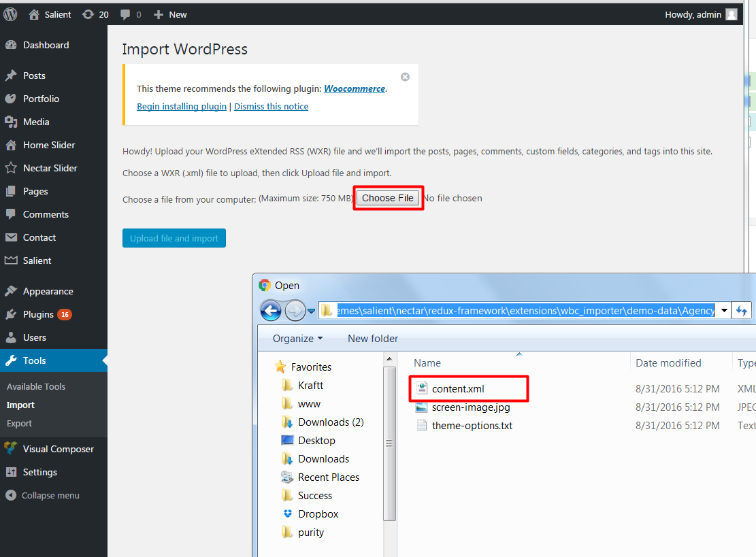
Task: Click the Plugins 16 updates badge
Action: (x=65, y=314)
